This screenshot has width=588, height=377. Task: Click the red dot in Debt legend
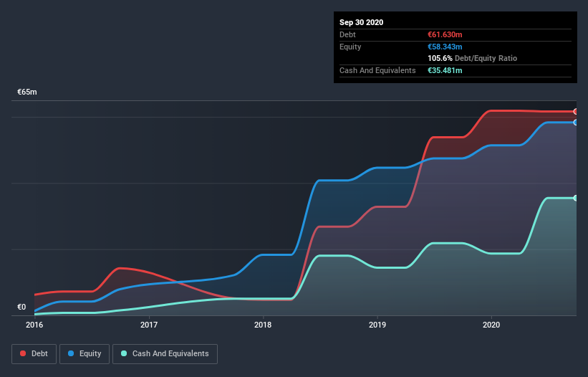click(x=23, y=353)
